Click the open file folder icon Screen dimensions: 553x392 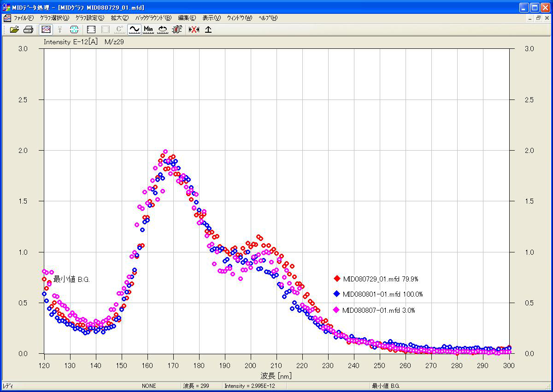[14, 29]
